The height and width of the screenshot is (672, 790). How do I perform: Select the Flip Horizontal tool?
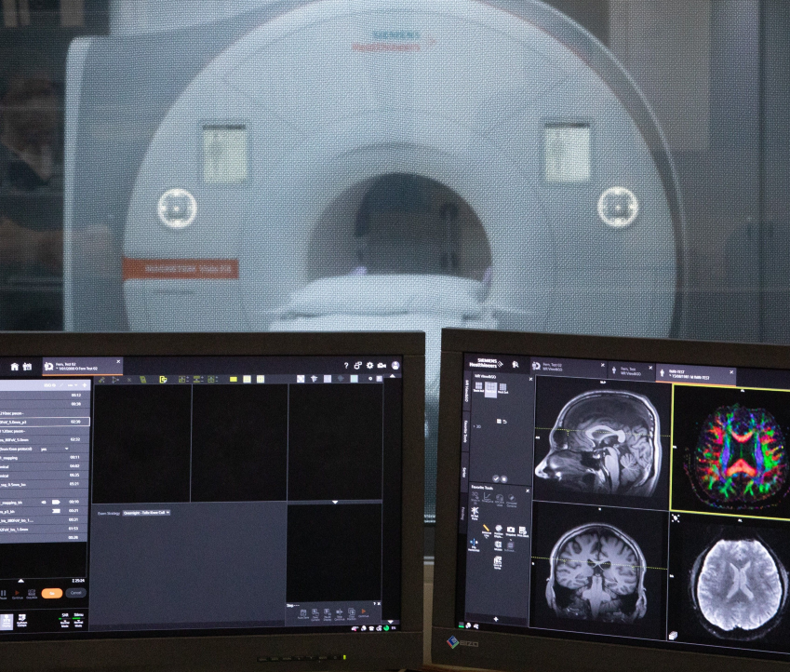pos(475,545)
